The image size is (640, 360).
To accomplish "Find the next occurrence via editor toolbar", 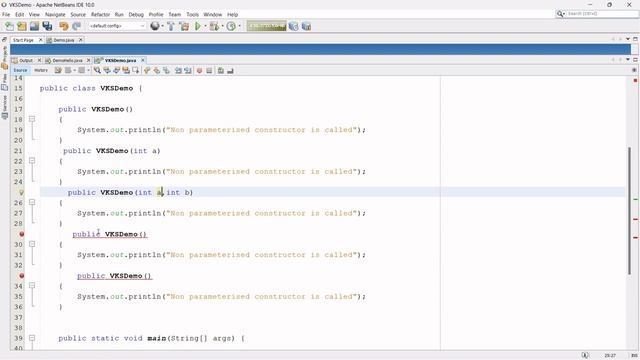I will tap(116, 71).
